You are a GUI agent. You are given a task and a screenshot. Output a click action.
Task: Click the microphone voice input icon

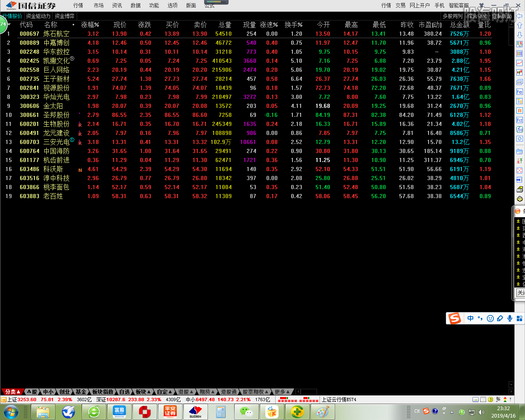coord(510,318)
